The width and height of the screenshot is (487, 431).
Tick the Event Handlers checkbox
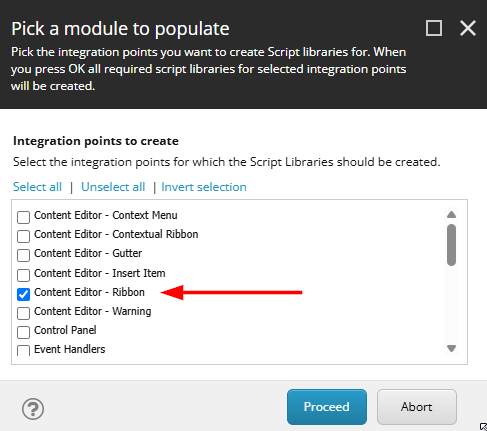click(x=23, y=351)
